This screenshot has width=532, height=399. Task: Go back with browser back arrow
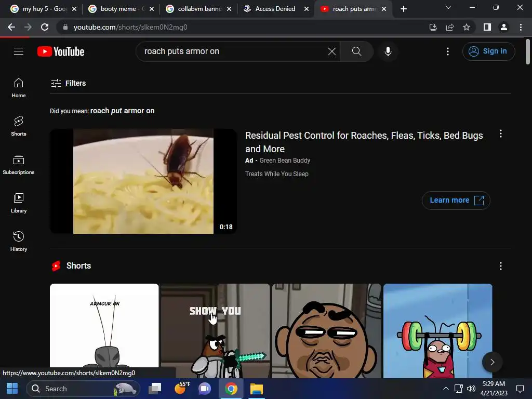(11, 27)
